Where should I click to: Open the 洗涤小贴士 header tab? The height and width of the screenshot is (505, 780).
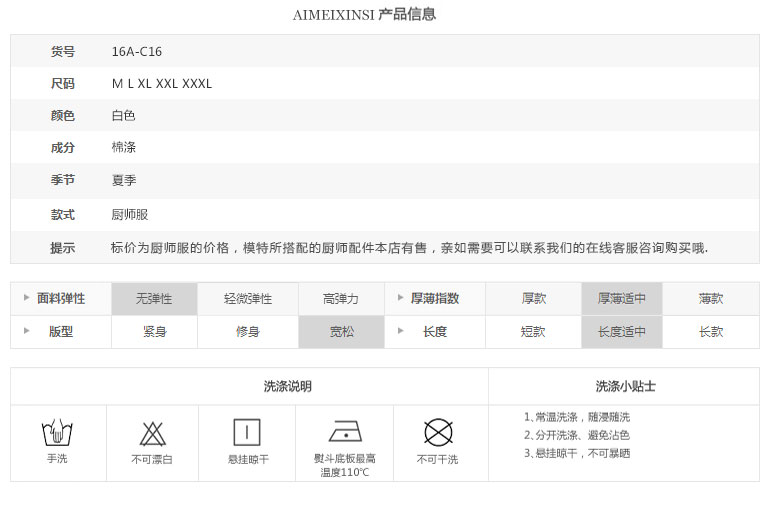pos(624,386)
